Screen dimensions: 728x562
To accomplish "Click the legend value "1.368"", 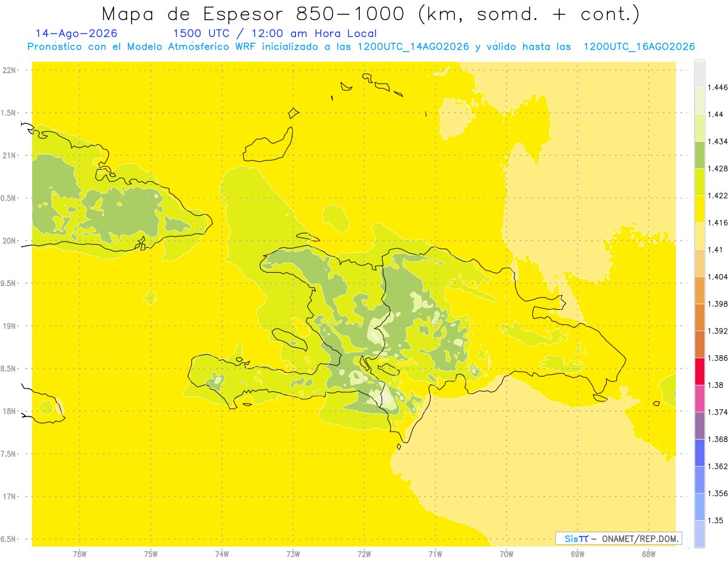I will pyautogui.click(x=718, y=439).
